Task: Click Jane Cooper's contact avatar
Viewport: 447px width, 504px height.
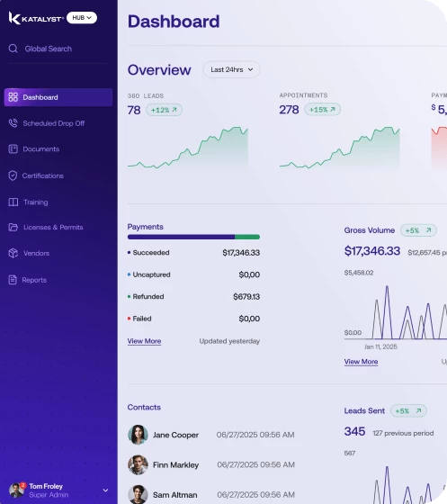Action: click(139, 435)
